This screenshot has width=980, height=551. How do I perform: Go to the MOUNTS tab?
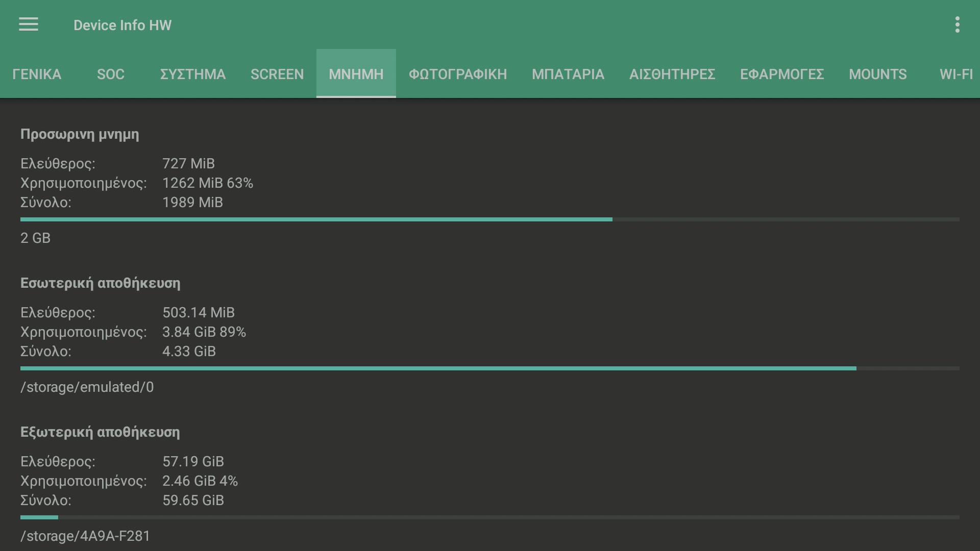[x=878, y=74]
